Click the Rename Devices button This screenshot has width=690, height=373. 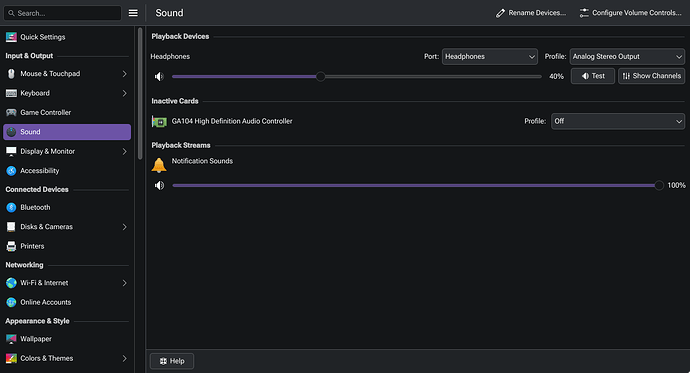(531, 13)
